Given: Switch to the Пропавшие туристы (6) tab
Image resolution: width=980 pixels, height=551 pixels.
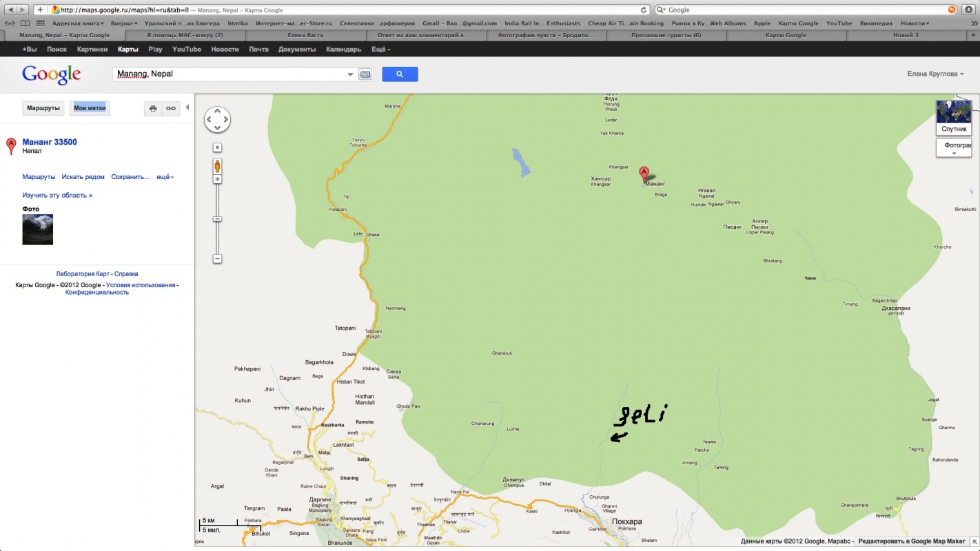Looking at the screenshot, I should (x=666, y=35).
